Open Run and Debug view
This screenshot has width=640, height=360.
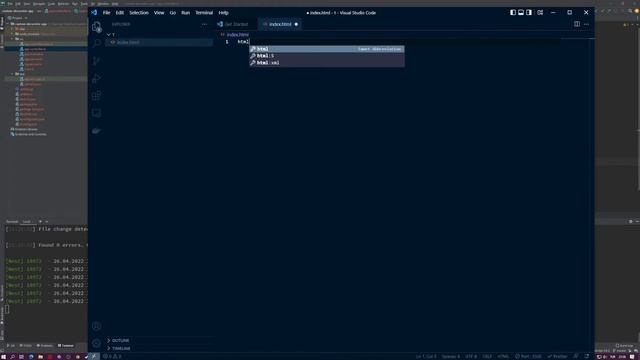point(96,78)
